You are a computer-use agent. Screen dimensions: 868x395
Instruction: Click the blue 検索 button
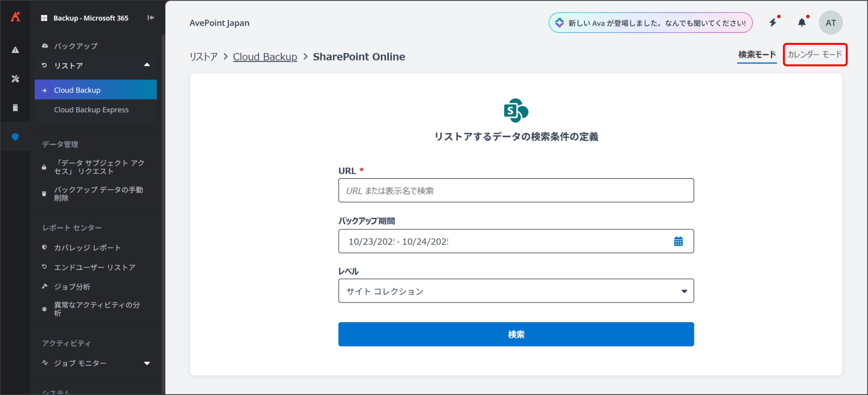pyautogui.click(x=516, y=334)
